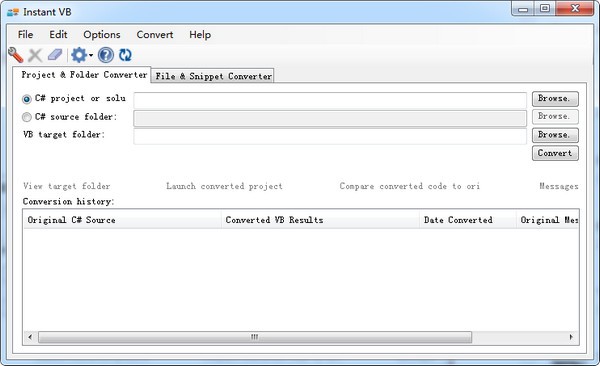Sort by Date Converted column header

click(x=468, y=220)
